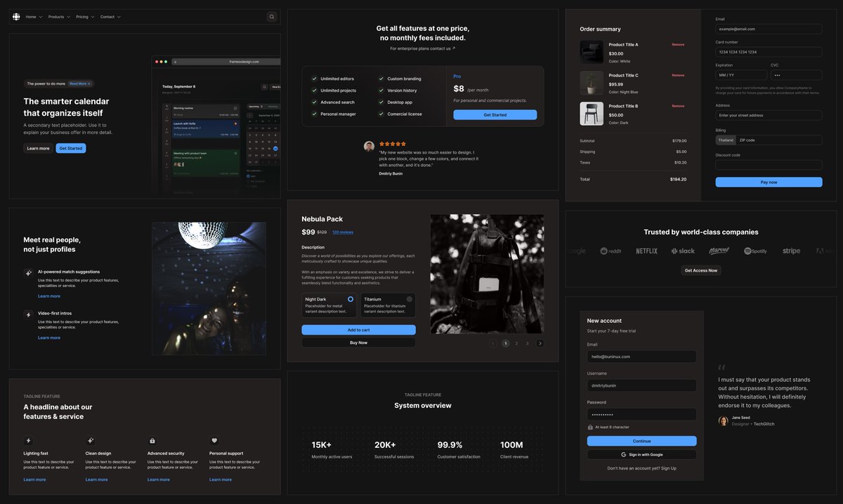843x504 pixels.
Task: Remove Product Title C from order
Action: click(x=678, y=75)
